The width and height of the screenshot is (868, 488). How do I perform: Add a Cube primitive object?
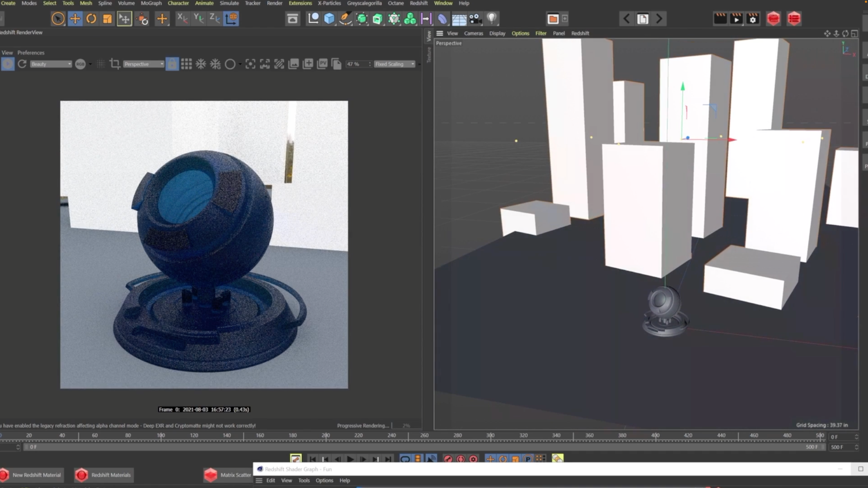click(329, 19)
